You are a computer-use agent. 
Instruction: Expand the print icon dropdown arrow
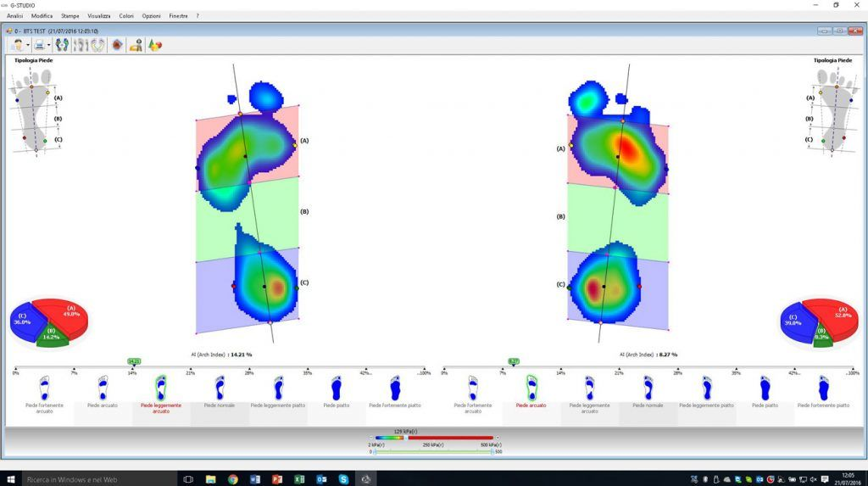(x=49, y=46)
